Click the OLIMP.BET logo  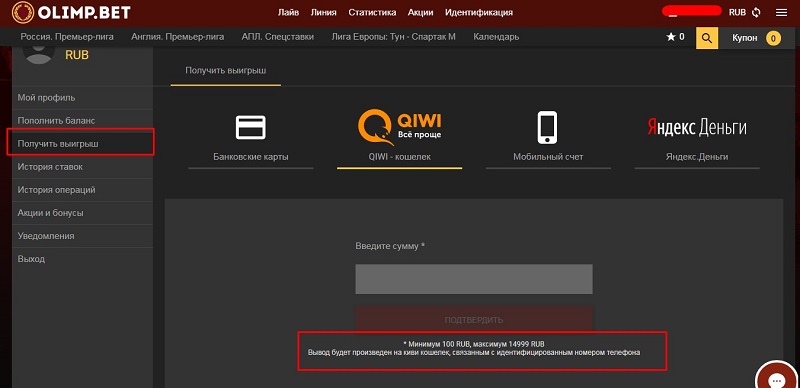pos(71,12)
